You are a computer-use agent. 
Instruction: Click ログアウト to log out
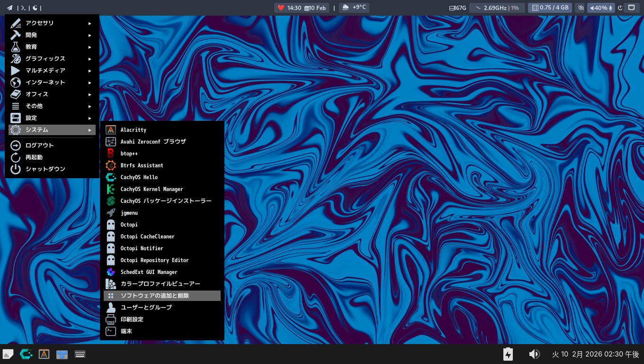(x=40, y=146)
